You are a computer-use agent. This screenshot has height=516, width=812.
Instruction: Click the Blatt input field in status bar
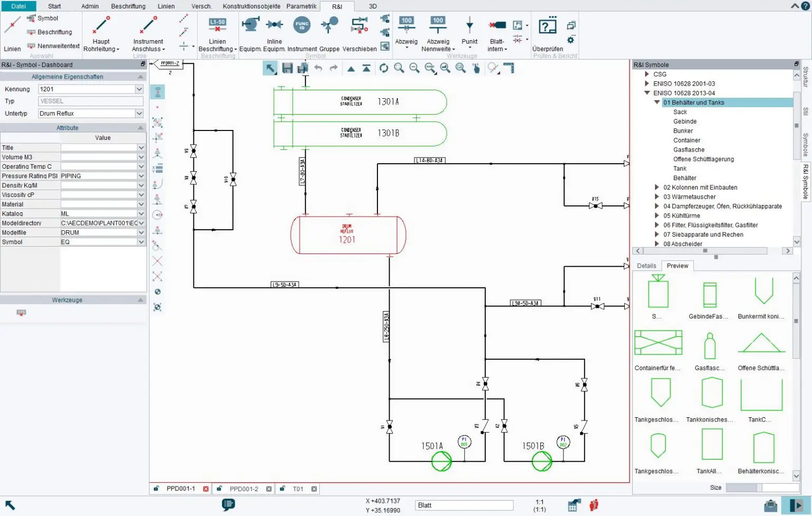pyautogui.click(x=464, y=505)
